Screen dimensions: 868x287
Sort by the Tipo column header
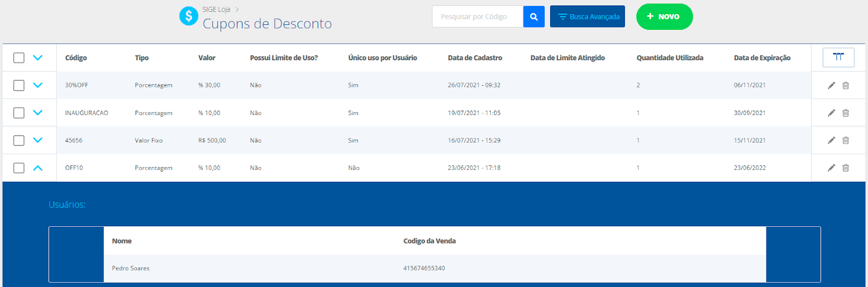click(142, 58)
